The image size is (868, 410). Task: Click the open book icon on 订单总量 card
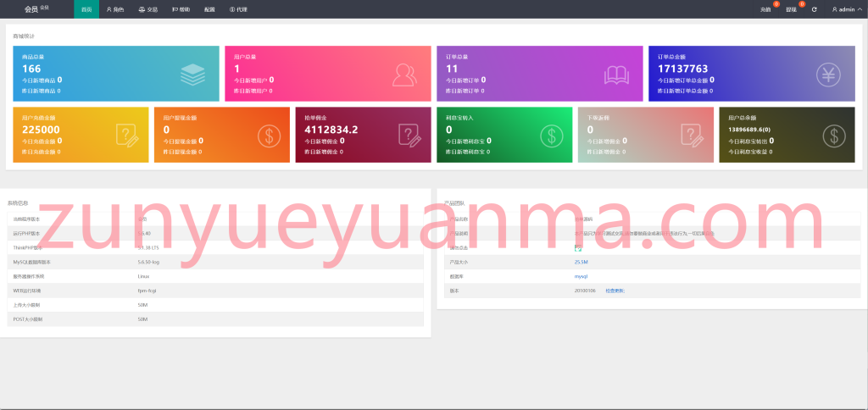tap(616, 75)
